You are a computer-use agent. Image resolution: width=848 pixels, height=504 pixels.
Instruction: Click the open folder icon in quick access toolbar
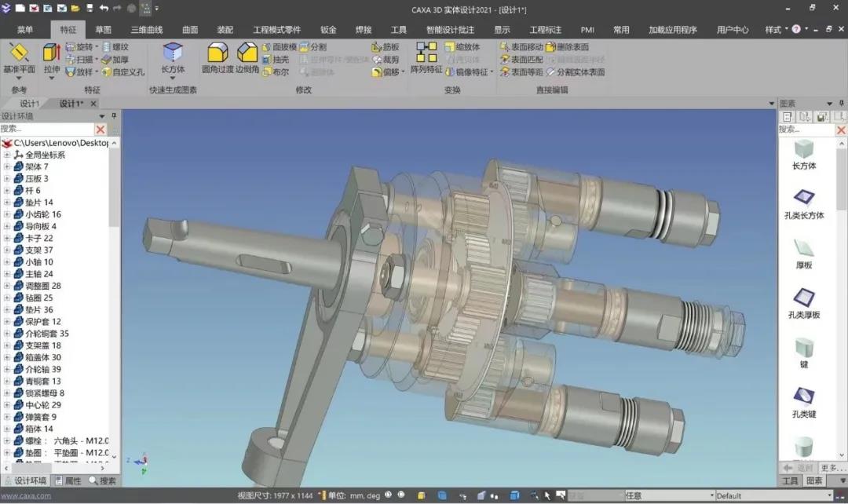point(75,8)
